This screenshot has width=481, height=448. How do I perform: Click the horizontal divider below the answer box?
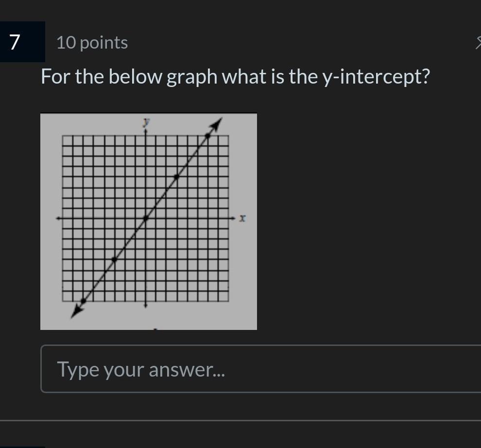click(x=240, y=420)
